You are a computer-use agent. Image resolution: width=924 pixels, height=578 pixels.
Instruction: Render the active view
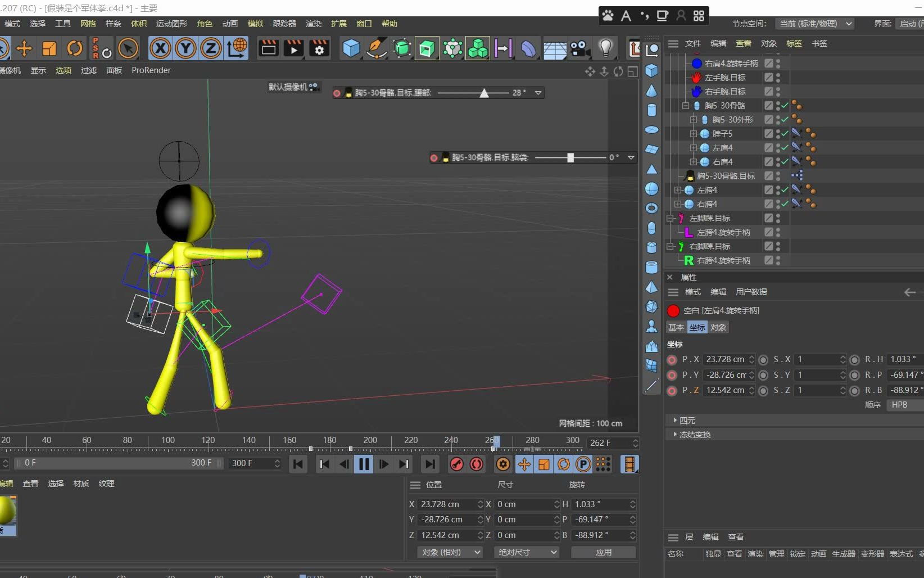point(268,48)
